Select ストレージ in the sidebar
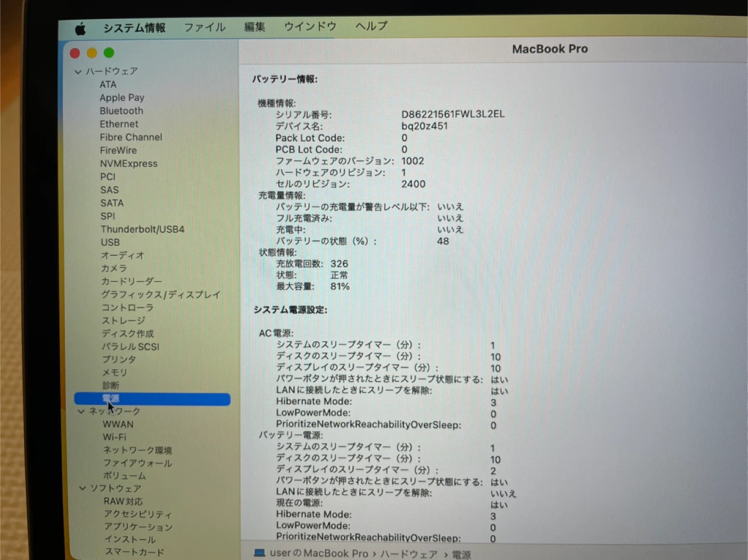Image resolution: width=748 pixels, height=560 pixels. pos(123,320)
